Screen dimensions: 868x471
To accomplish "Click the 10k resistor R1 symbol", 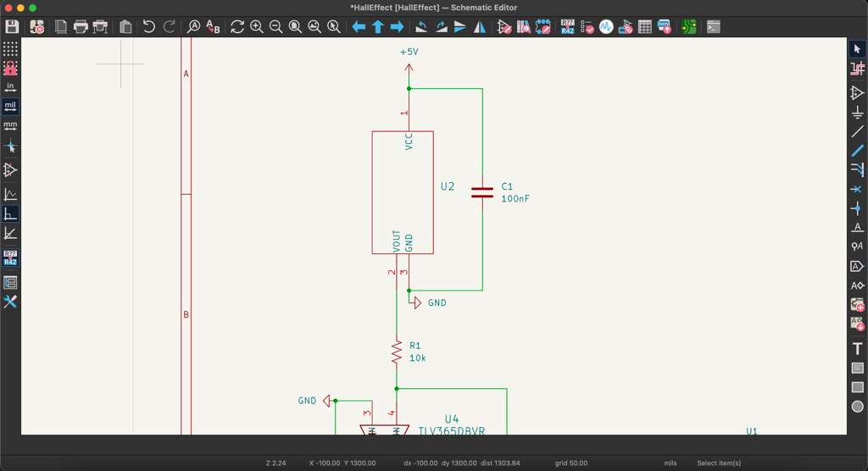I will pyautogui.click(x=396, y=352).
